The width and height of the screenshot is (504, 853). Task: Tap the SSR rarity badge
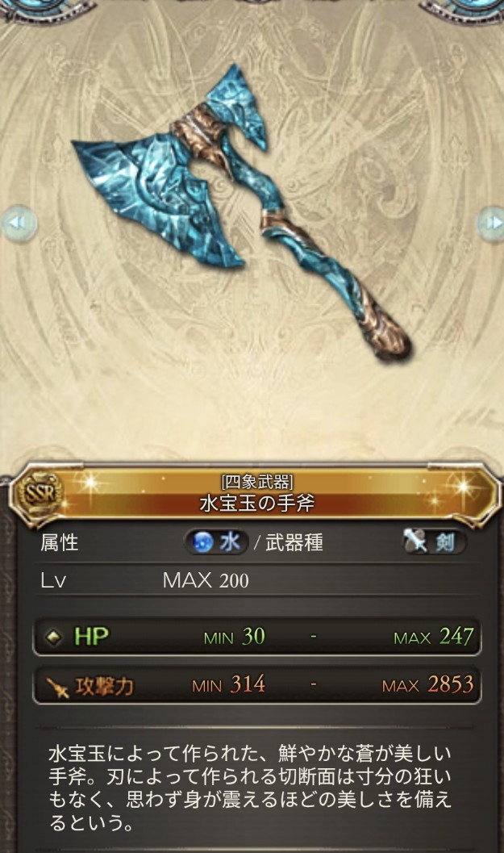click(x=38, y=494)
